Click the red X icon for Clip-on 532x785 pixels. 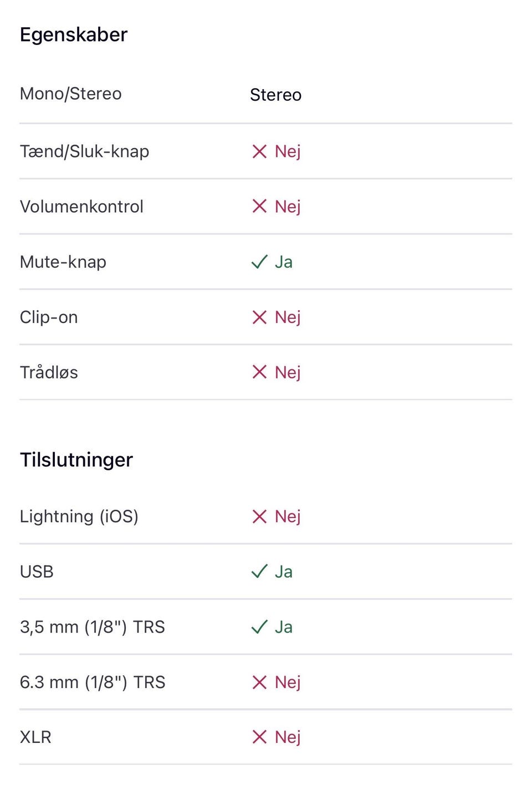[259, 317]
